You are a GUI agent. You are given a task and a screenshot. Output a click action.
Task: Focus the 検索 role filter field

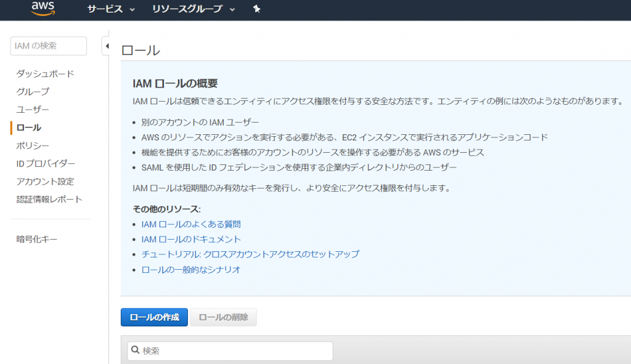pyautogui.click(x=230, y=350)
